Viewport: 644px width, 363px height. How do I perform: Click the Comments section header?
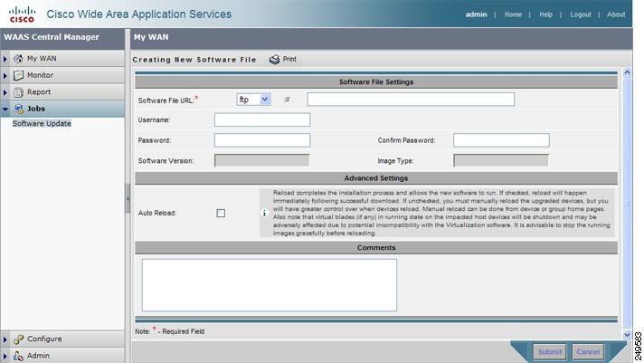coord(376,247)
